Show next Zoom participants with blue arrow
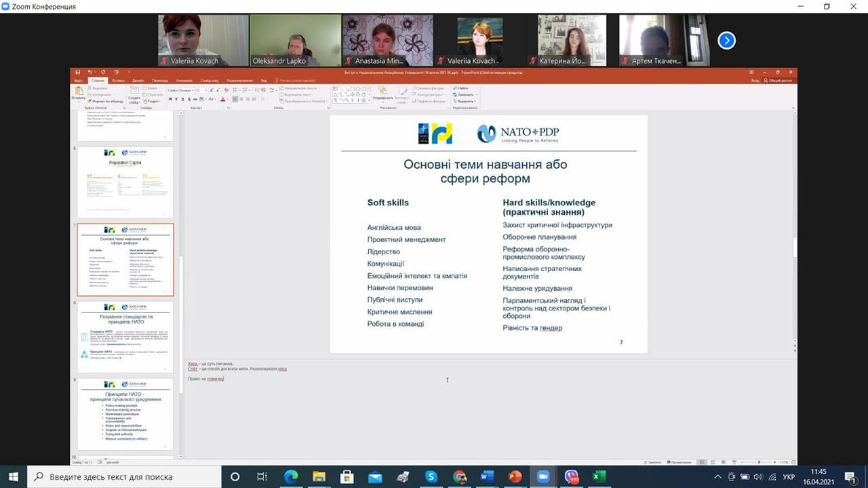 [x=726, y=41]
